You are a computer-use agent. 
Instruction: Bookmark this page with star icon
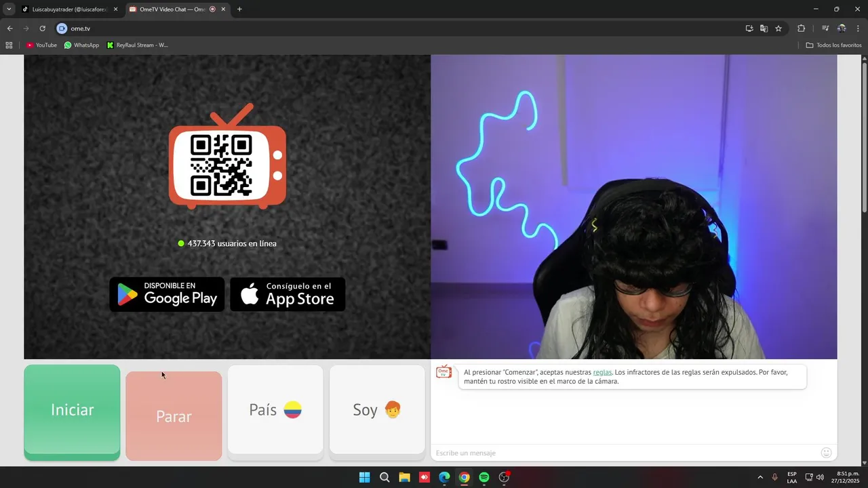coord(778,28)
